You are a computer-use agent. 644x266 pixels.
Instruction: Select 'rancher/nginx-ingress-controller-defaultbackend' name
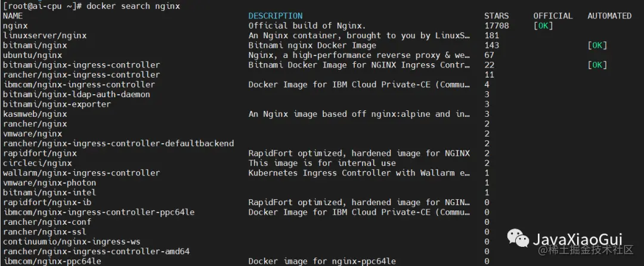pyautogui.click(x=118, y=144)
